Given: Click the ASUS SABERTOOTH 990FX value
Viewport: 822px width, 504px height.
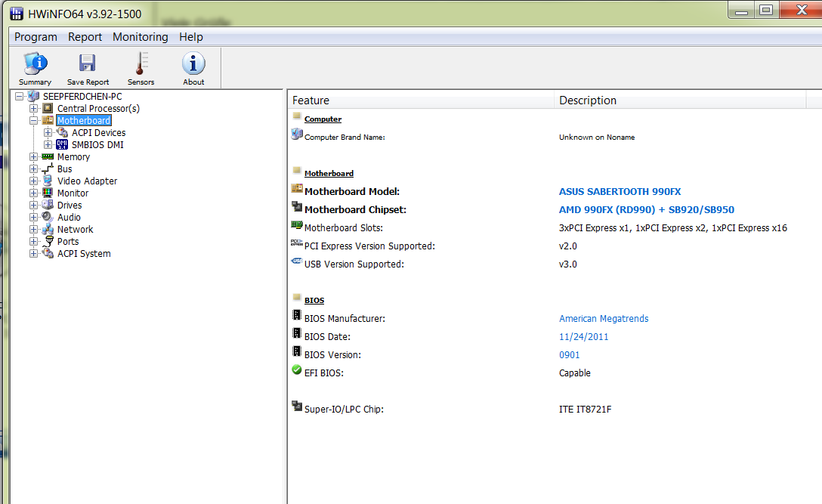Looking at the screenshot, I should 620,191.
